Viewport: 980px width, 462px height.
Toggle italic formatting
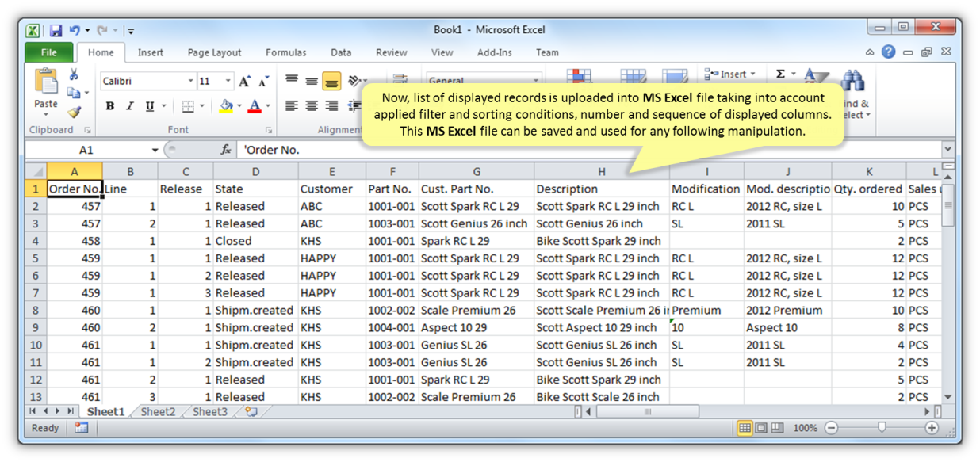coord(130,106)
